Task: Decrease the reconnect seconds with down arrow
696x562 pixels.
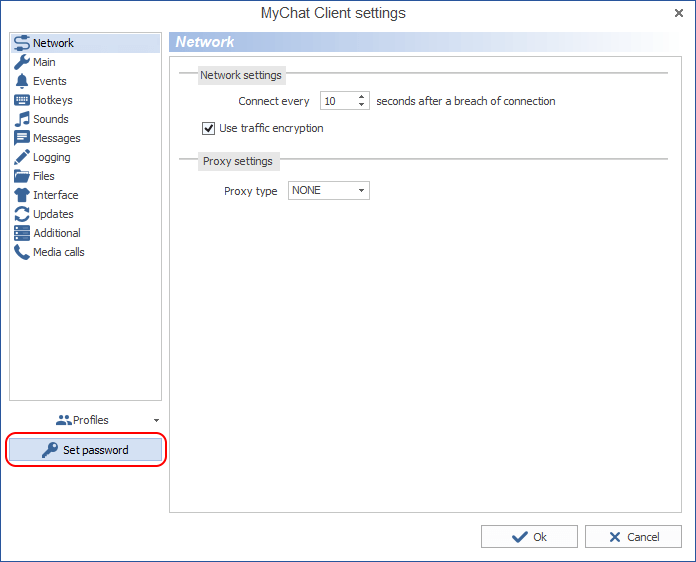Action: pos(362,105)
